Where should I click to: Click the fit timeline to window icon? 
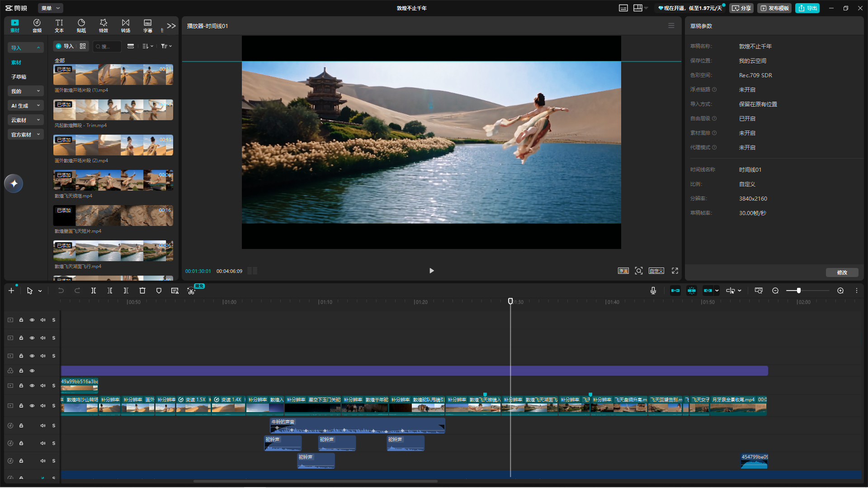click(x=759, y=291)
